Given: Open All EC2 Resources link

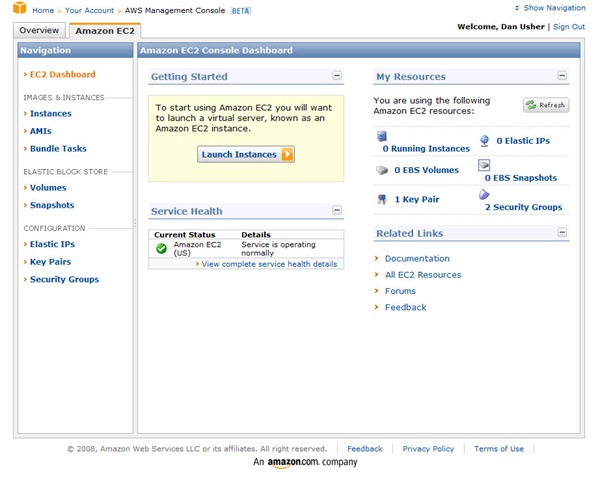Looking at the screenshot, I should tap(423, 275).
